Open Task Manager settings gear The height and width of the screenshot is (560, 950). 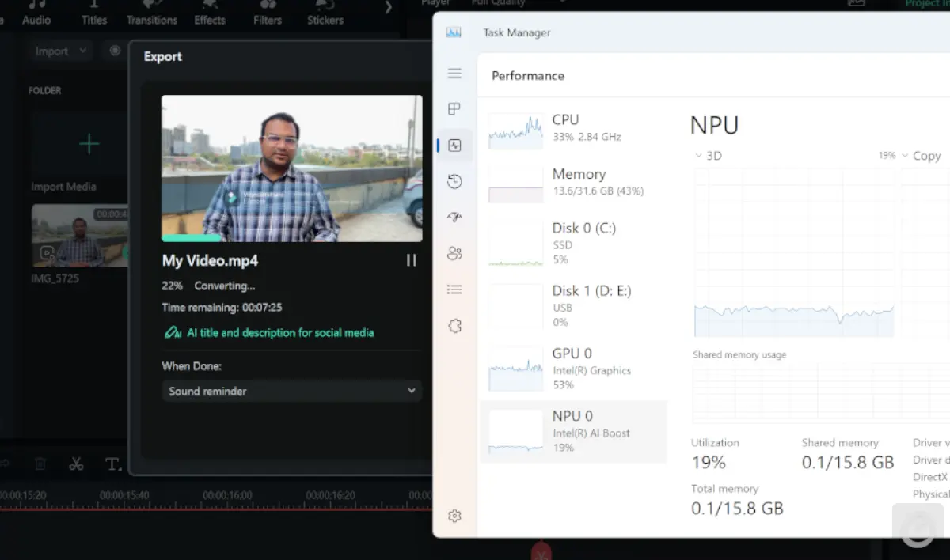click(x=454, y=516)
